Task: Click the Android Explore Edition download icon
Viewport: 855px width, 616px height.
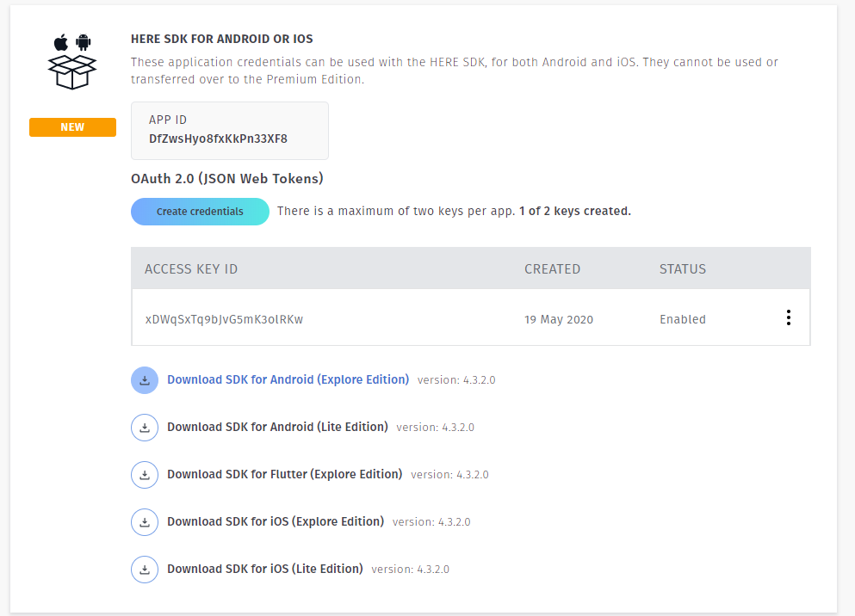Action: 145,380
